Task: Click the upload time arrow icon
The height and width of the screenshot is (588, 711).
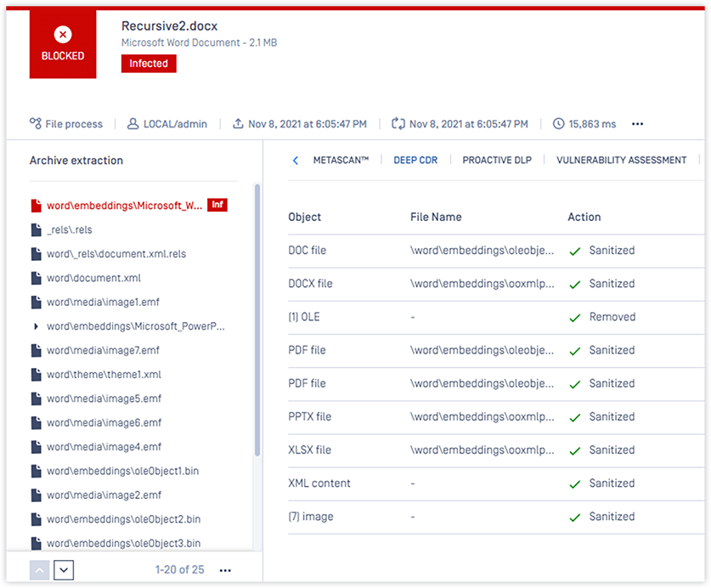Action: 238,124
